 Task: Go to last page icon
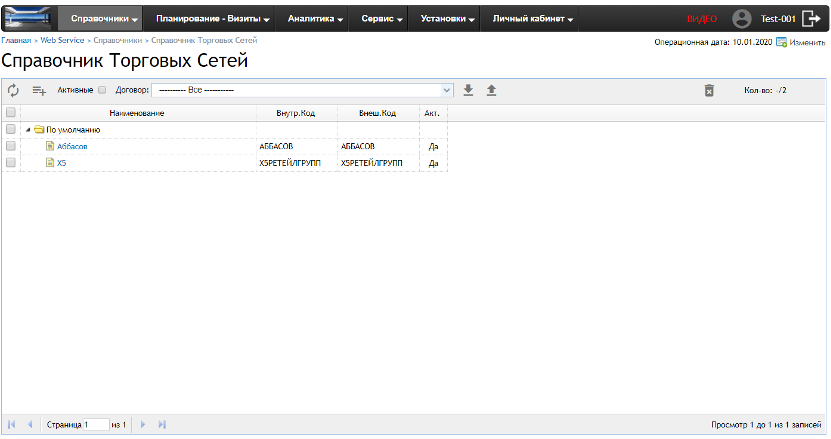click(162, 424)
